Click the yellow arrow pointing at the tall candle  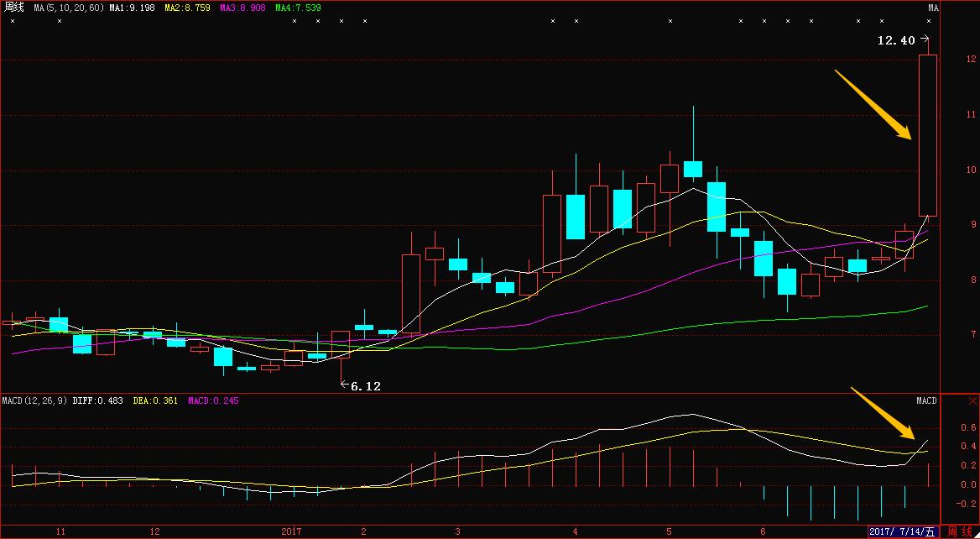(873, 105)
